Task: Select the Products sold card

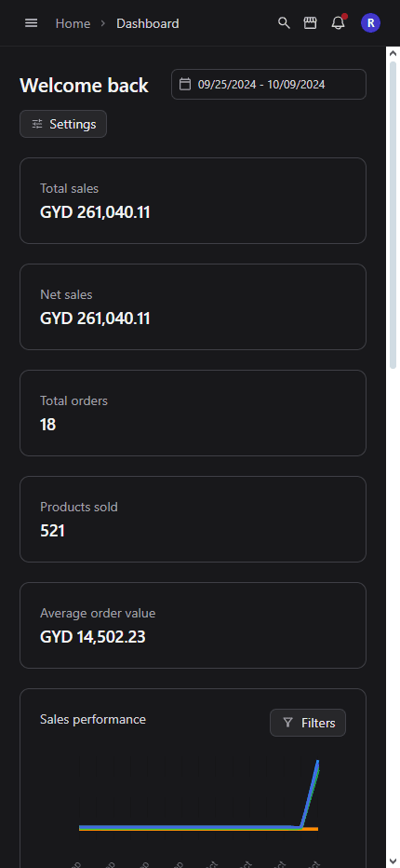Action: pyautogui.click(x=193, y=520)
